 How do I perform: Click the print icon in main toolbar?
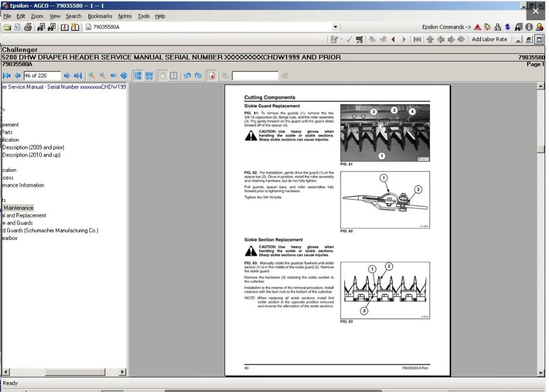coord(28,27)
